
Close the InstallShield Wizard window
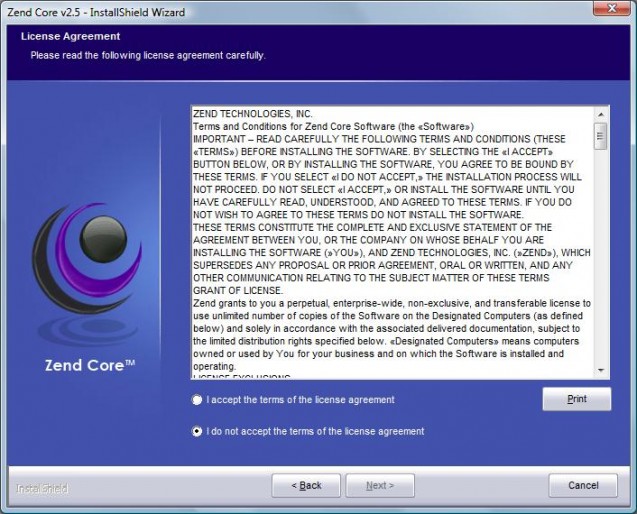(612, 8)
